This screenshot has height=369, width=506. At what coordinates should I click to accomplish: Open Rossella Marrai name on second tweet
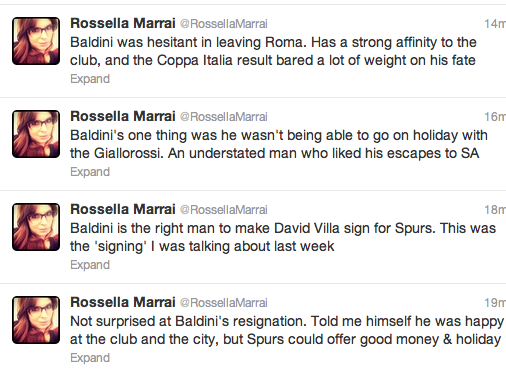(x=123, y=116)
